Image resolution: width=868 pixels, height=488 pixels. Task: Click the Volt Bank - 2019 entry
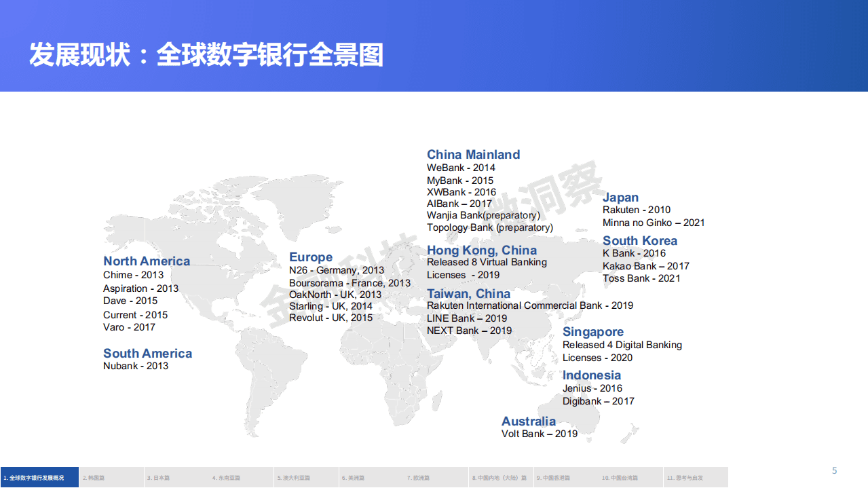tap(539, 434)
